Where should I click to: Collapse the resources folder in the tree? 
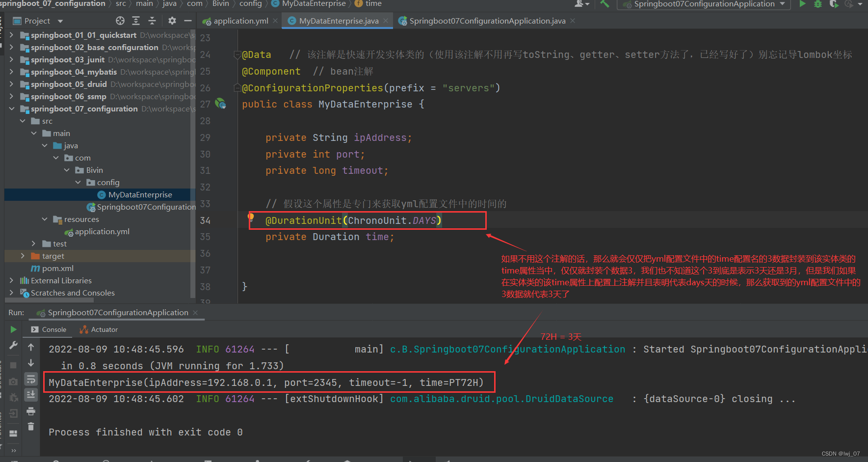[x=45, y=219]
